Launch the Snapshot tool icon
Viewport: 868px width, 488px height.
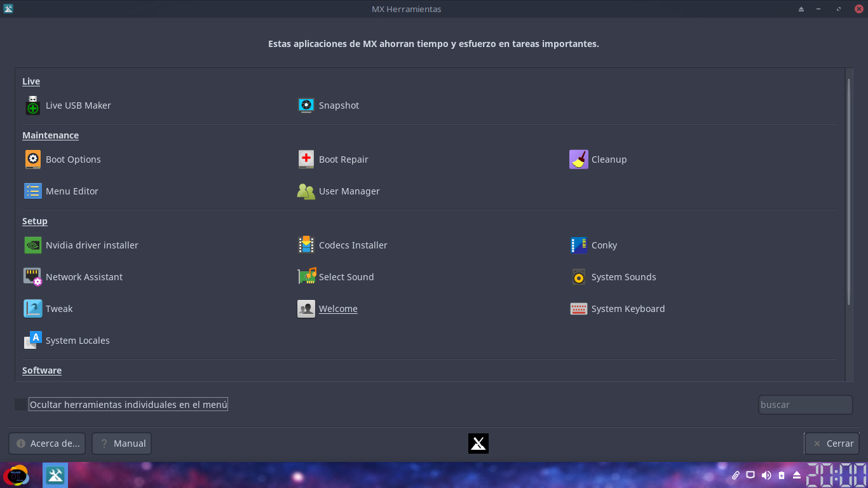[306, 105]
